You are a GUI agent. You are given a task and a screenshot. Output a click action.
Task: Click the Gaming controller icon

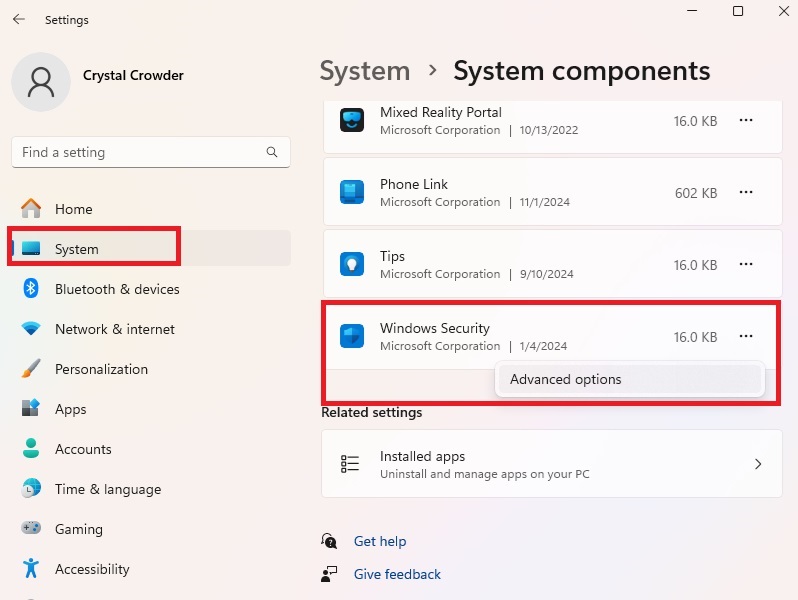[31, 528]
